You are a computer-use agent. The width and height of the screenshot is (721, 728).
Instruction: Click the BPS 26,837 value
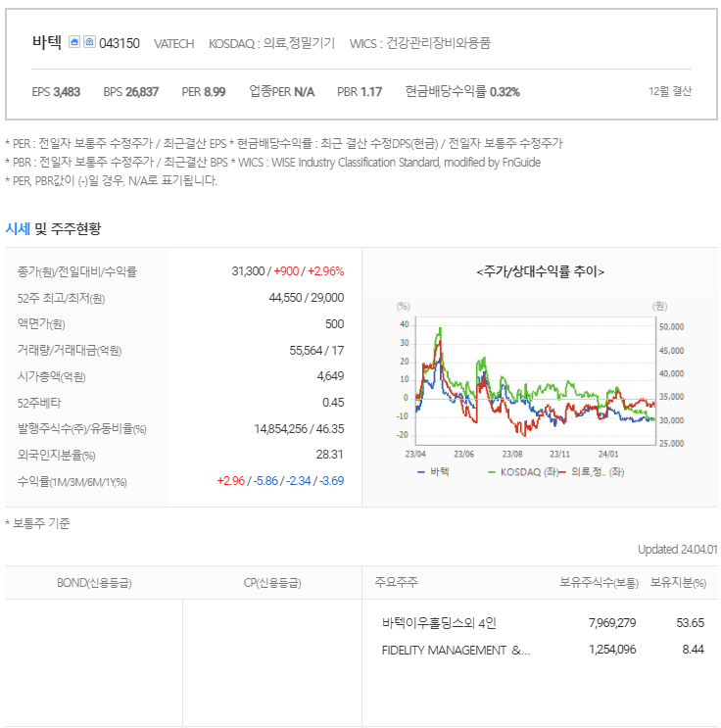click(131, 92)
